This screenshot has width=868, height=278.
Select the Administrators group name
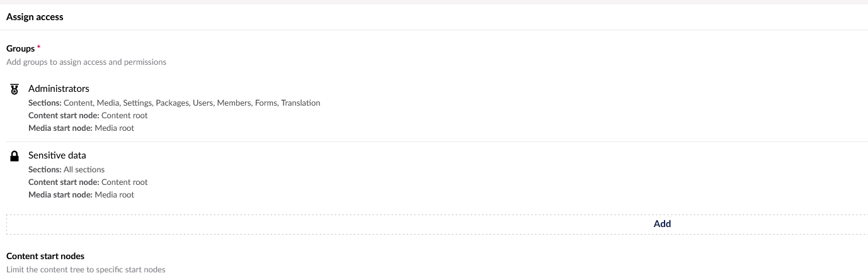pos(59,89)
